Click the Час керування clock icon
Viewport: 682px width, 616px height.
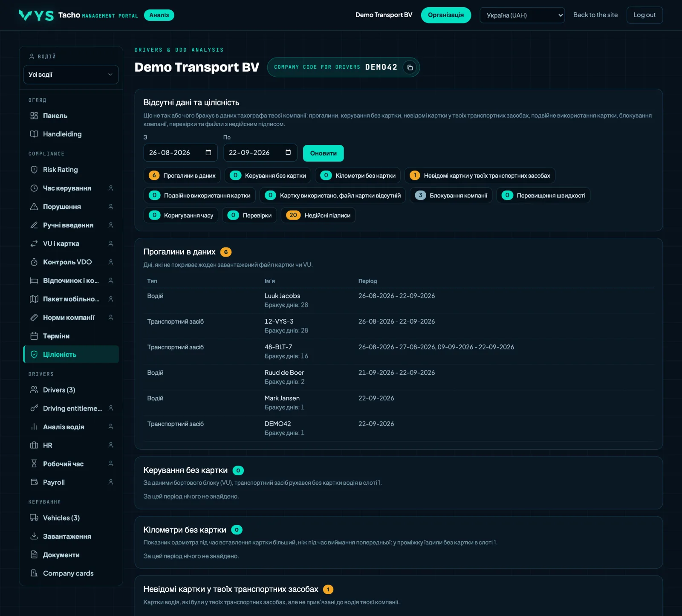[34, 188]
